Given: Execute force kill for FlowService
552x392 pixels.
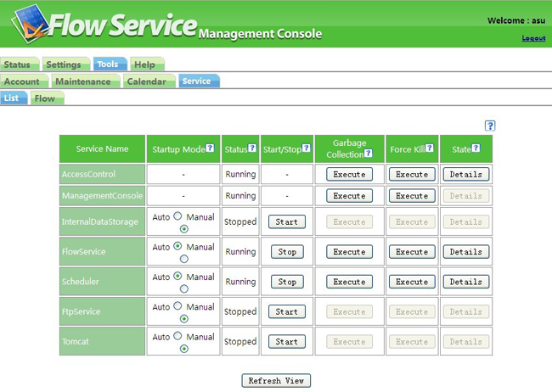Looking at the screenshot, I should [412, 252].
